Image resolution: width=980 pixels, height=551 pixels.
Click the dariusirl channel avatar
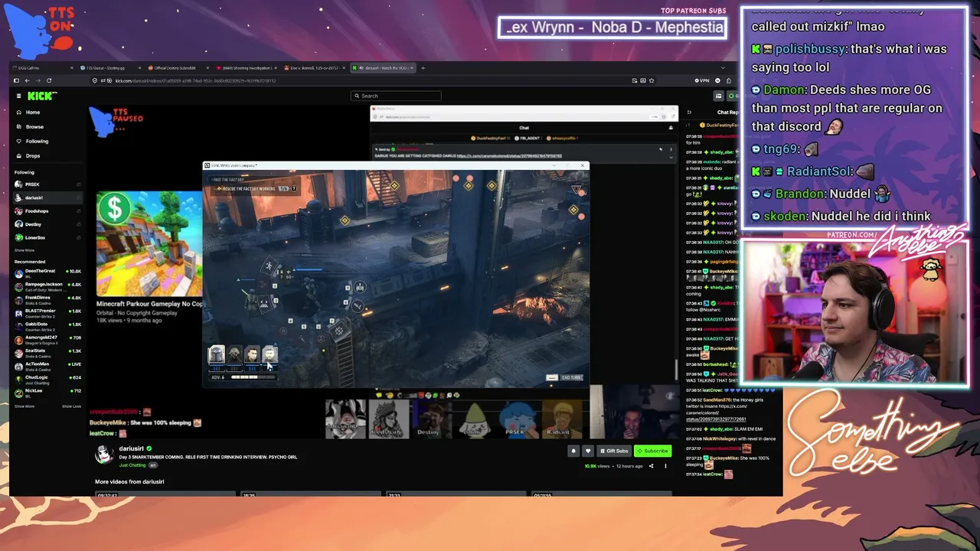[104, 454]
